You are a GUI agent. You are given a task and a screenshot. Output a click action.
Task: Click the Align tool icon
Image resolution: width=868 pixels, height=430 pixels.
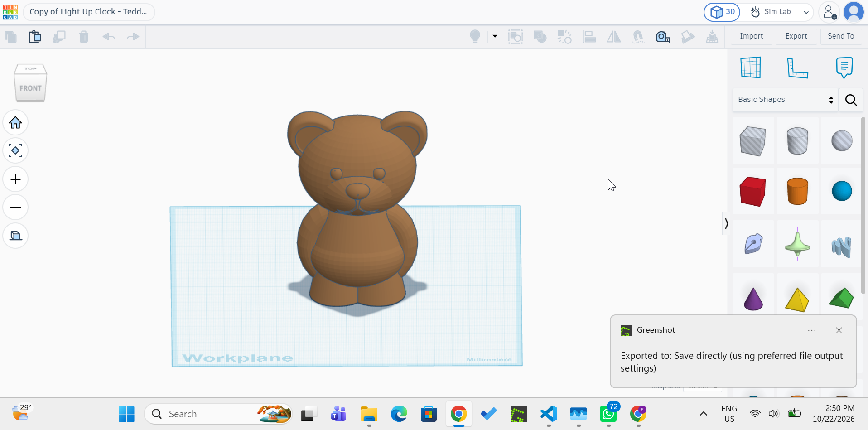[x=589, y=37]
